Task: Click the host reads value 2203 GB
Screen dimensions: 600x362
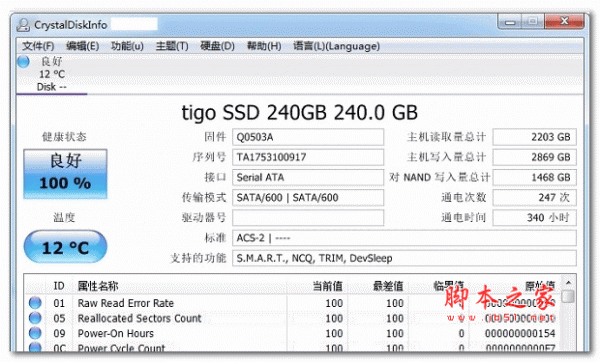Action: [x=535, y=137]
